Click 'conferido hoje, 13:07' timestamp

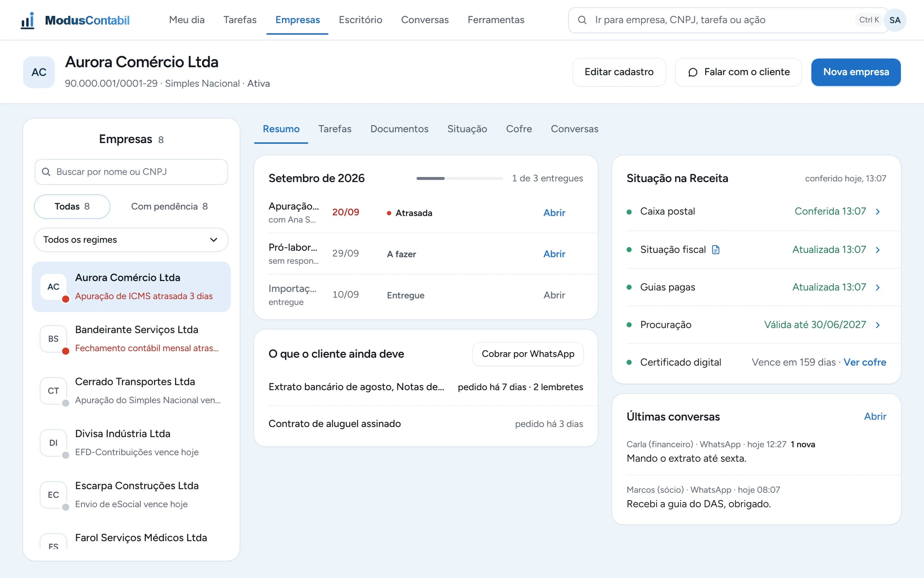[845, 178]
